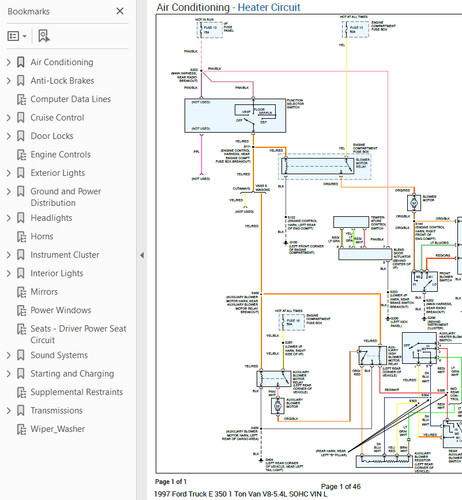
Task: Select Seats - Driver Power Seat Circuit
Action: click(x=78, y=334)
